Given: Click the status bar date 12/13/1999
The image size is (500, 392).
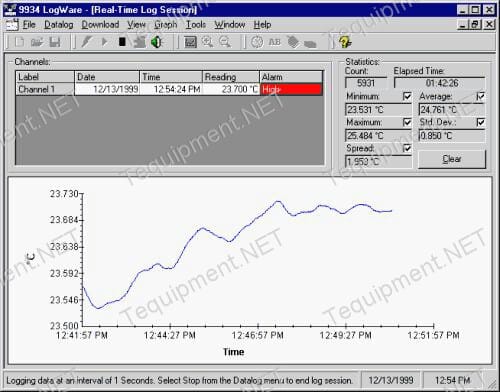Looking at the screenshot, I should (391, 380).
